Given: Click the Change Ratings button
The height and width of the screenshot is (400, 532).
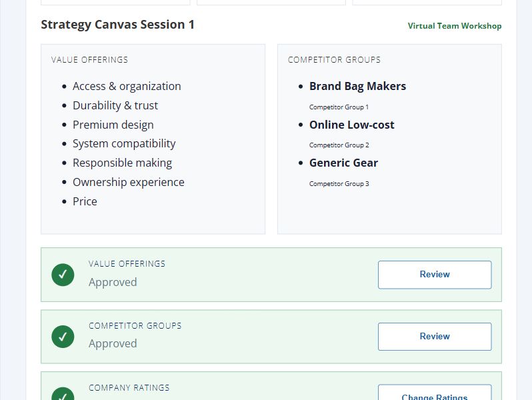Looking at the screenshot, I should coord(435,393).
